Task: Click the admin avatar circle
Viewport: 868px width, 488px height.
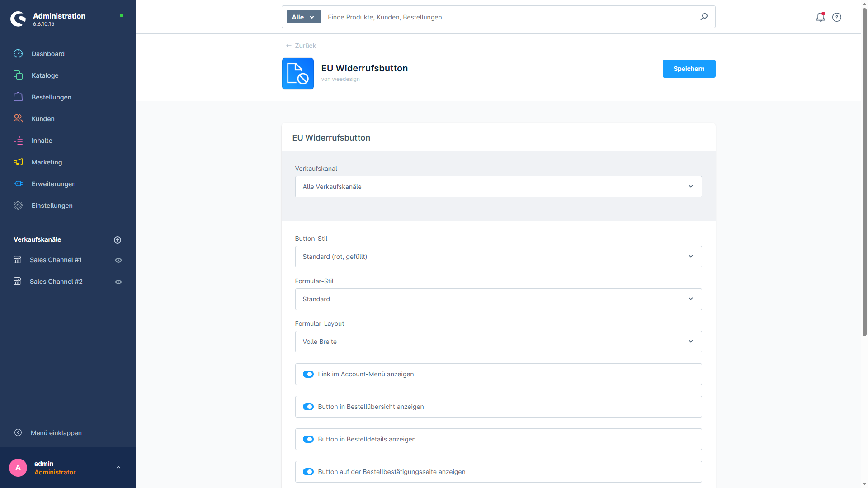Action: coord(18,468)
